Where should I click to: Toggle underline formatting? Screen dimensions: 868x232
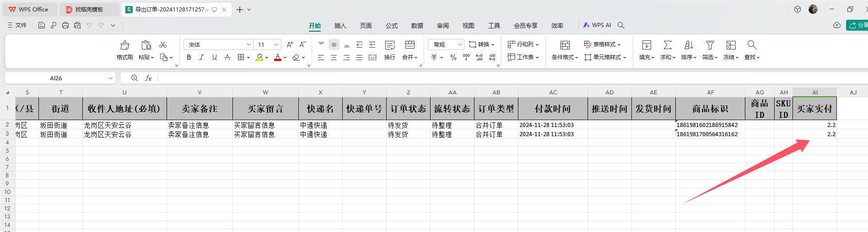point(214,57)
